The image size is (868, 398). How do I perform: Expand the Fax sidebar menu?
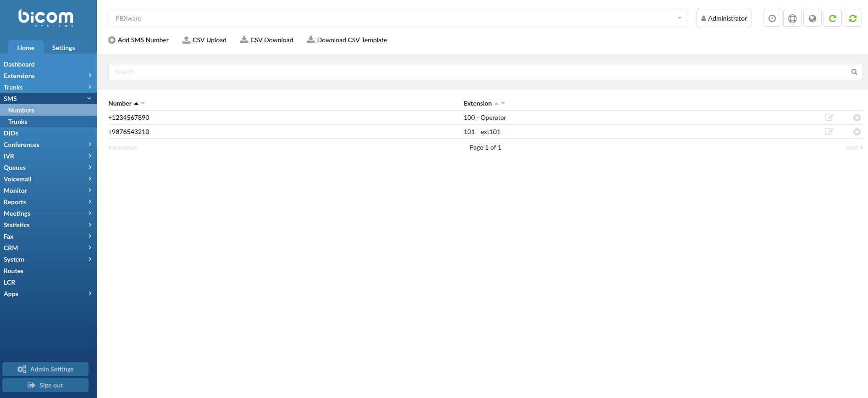tap(48, 236)
